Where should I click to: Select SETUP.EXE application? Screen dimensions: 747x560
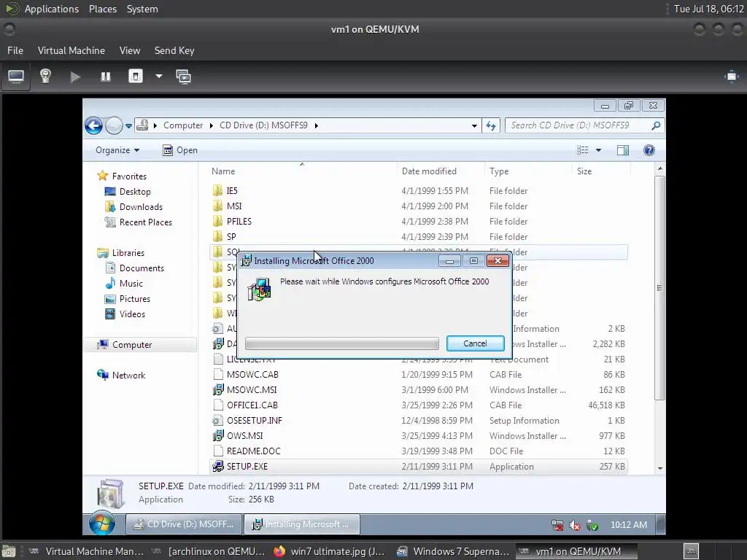click(x=247, y=466)
